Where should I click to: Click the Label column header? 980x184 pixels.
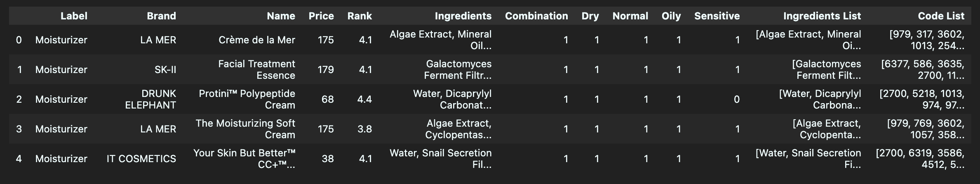(x=74, y=16)
